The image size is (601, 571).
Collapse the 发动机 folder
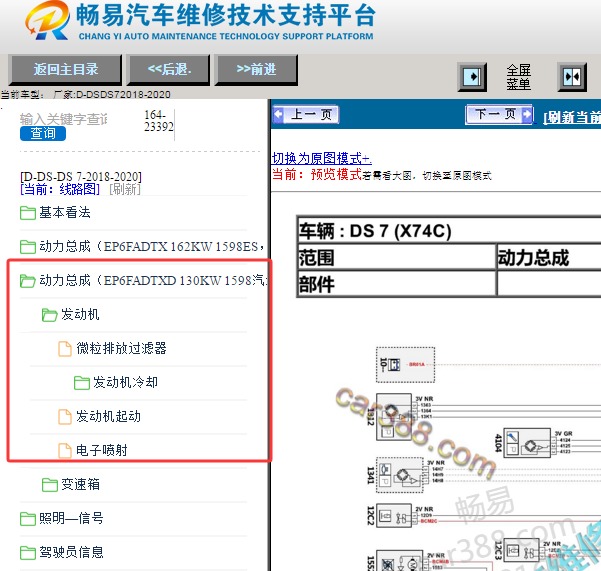point(80,315)
